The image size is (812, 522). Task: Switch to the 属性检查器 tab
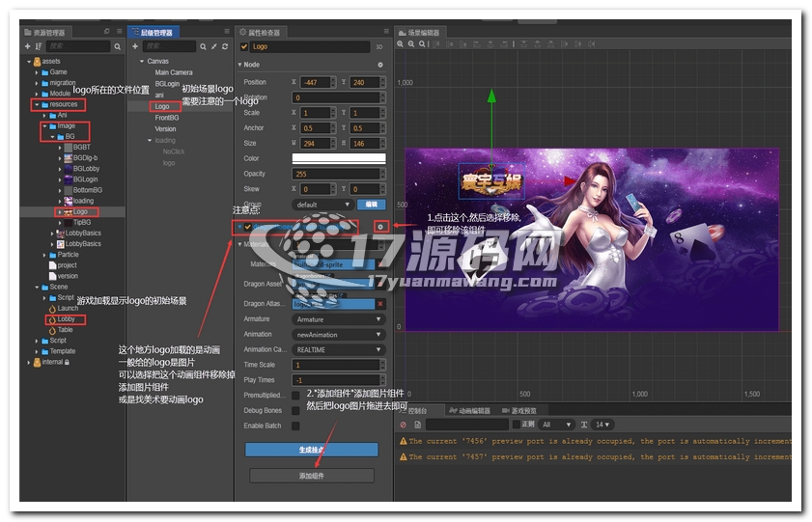pyautogui.click(x=260, y=32)
